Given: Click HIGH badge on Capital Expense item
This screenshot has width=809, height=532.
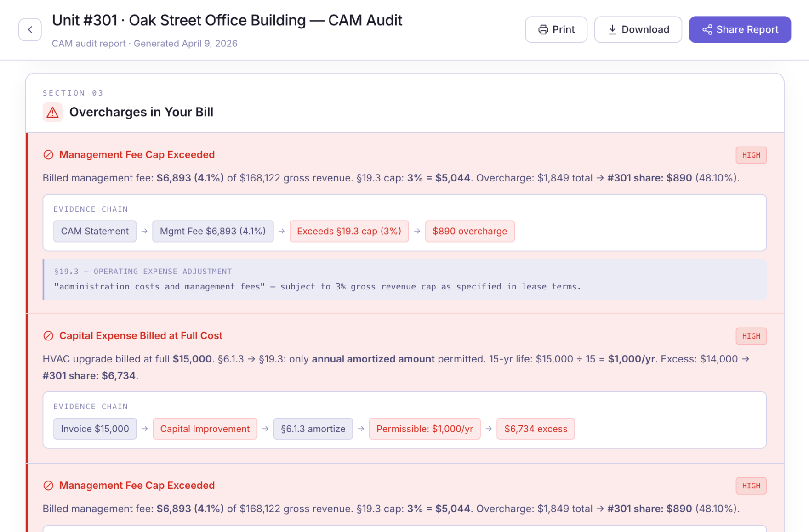Looking at the screenshot, I should (751, 336).
